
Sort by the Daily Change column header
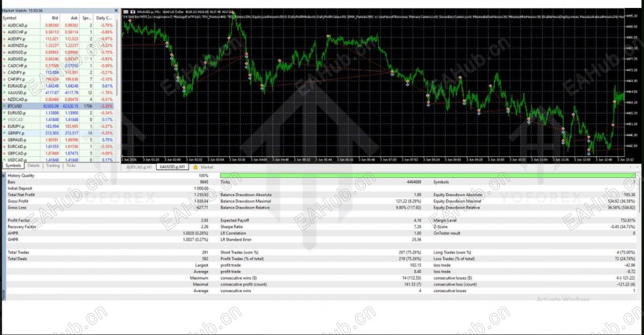pyautogui.click(x=104, y=18)
